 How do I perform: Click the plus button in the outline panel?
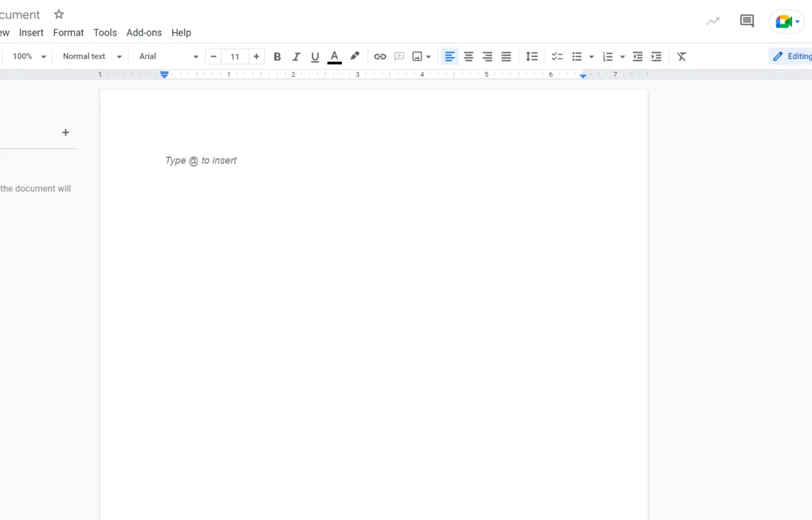(66, 132)
